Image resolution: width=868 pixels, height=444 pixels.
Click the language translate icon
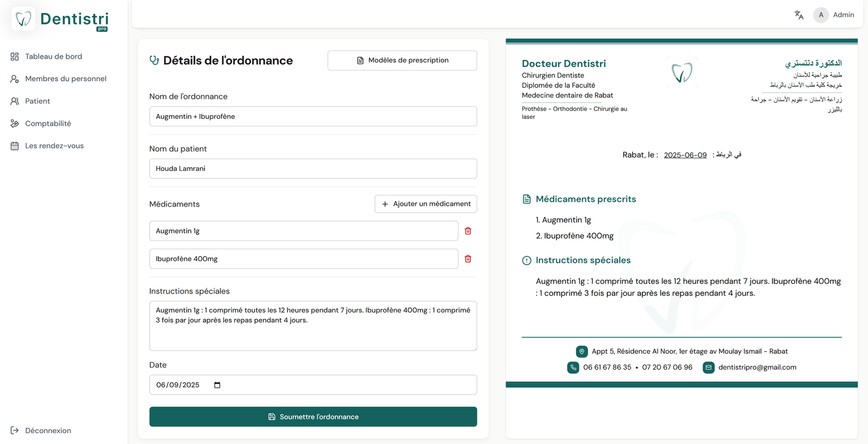799,15
